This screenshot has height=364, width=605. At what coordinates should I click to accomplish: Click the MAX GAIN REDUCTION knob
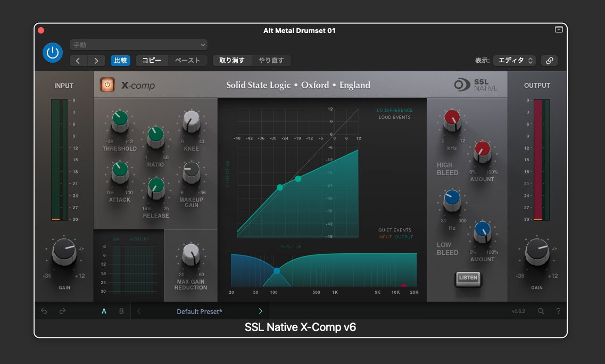pos(190,254)
